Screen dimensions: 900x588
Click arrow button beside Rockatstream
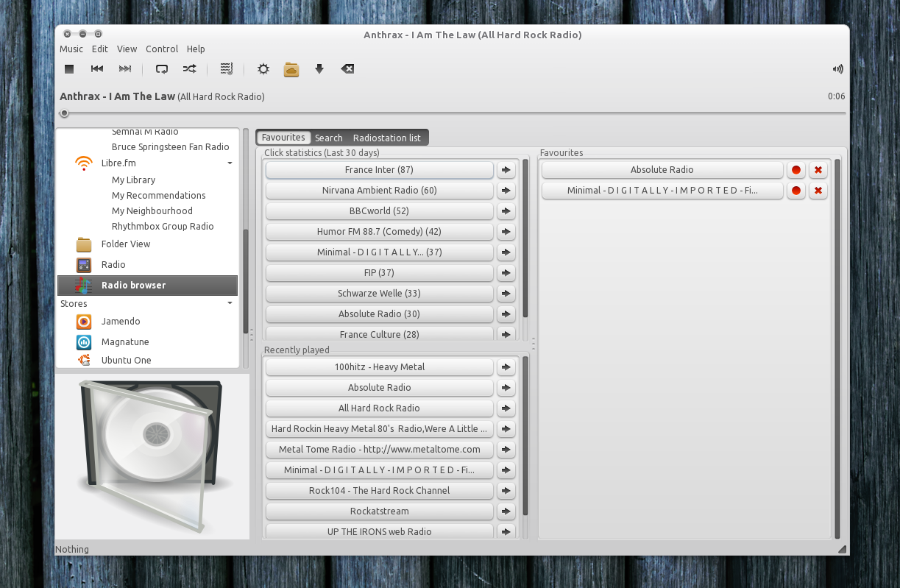[506, 511]
